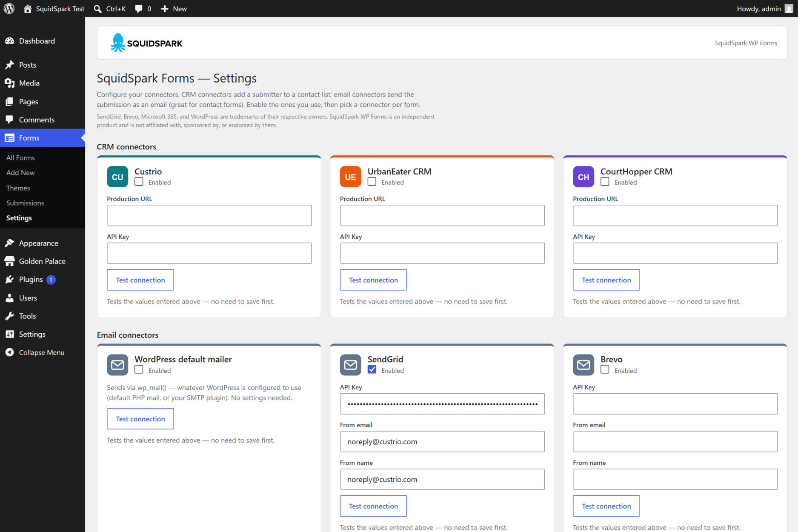
Task: Click the Plugins update count badge
Action: tap(51, 280)
